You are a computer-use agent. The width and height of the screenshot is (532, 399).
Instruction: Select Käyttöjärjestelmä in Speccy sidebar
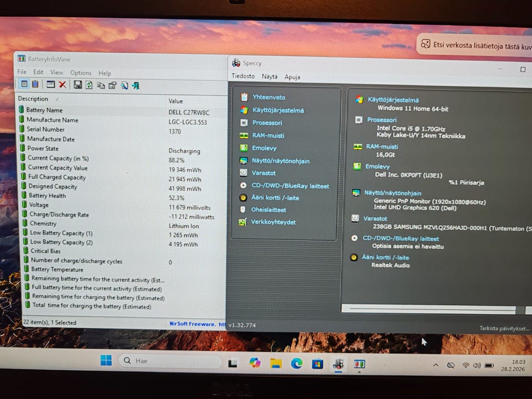pos(278,110)
